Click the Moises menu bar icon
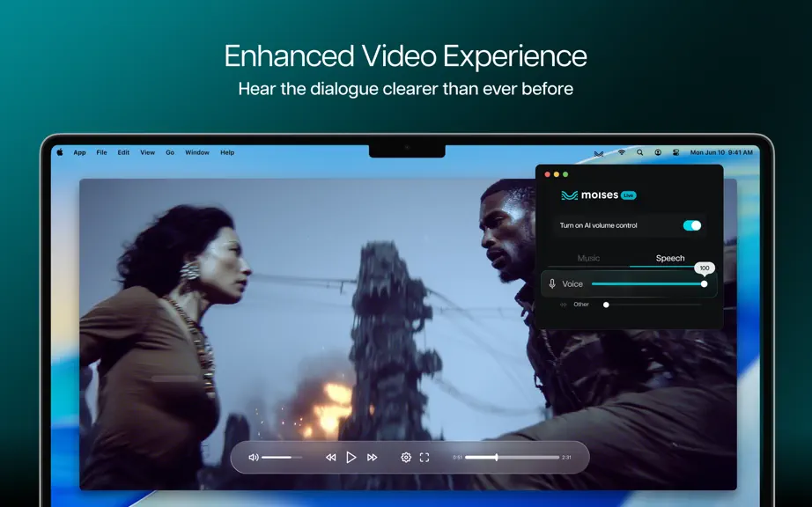 pyautogui.click(x=599, y=153)
